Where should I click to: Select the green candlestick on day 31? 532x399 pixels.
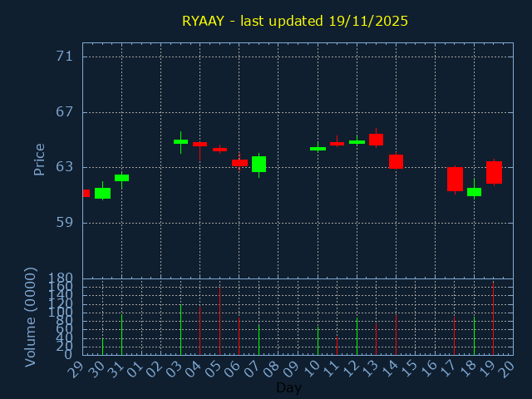121,177
